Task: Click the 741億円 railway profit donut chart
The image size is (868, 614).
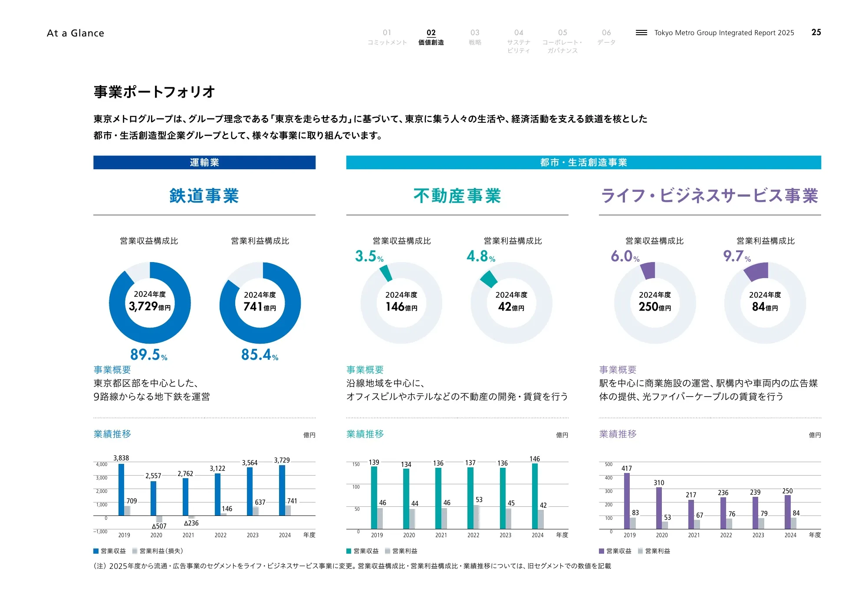Action: 260,303
